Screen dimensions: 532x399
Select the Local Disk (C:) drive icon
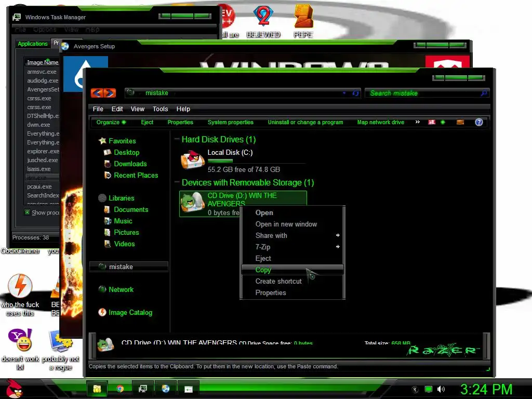click(x=192, y=160)
